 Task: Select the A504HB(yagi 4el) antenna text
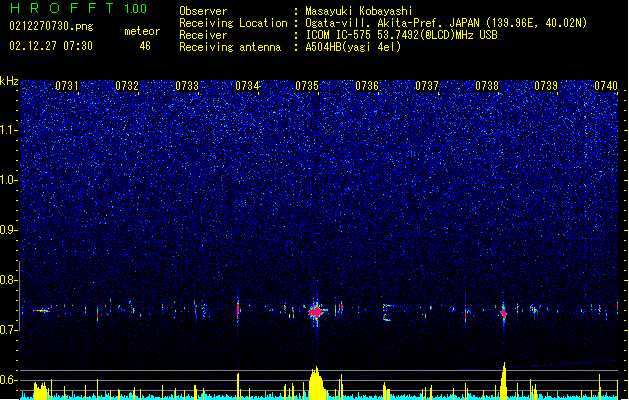pyautogui.click(x=353, y=47)
